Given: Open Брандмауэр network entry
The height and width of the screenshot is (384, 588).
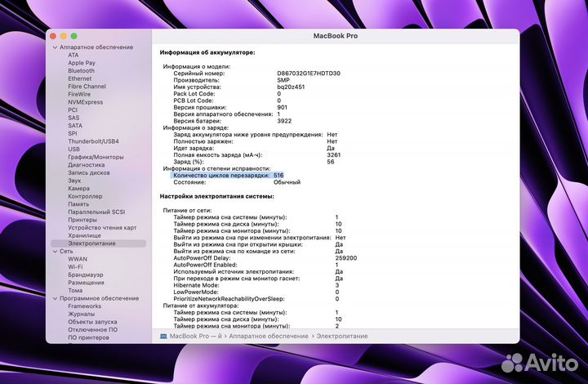Looking at the screenshot, I should [x=86, y=275].
